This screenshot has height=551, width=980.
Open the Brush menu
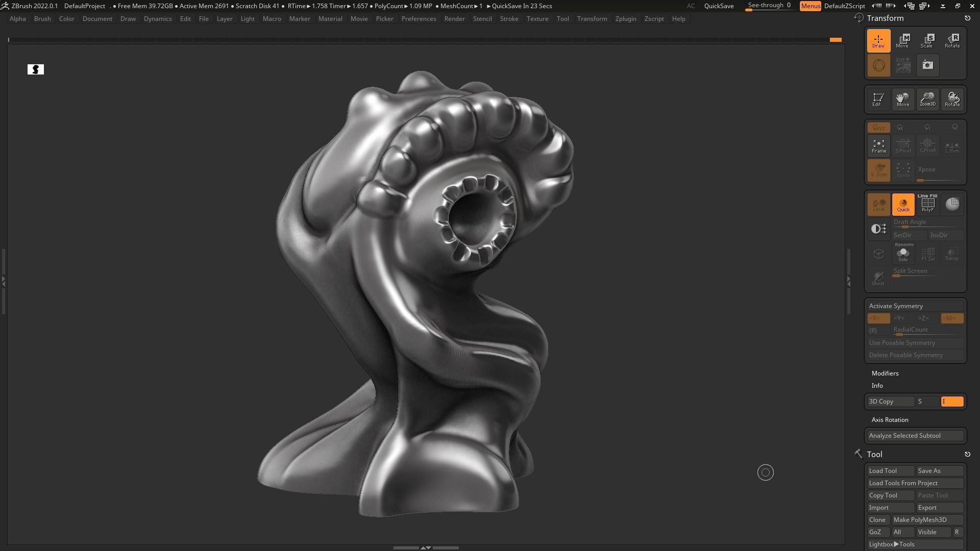(x=42, y=19)
